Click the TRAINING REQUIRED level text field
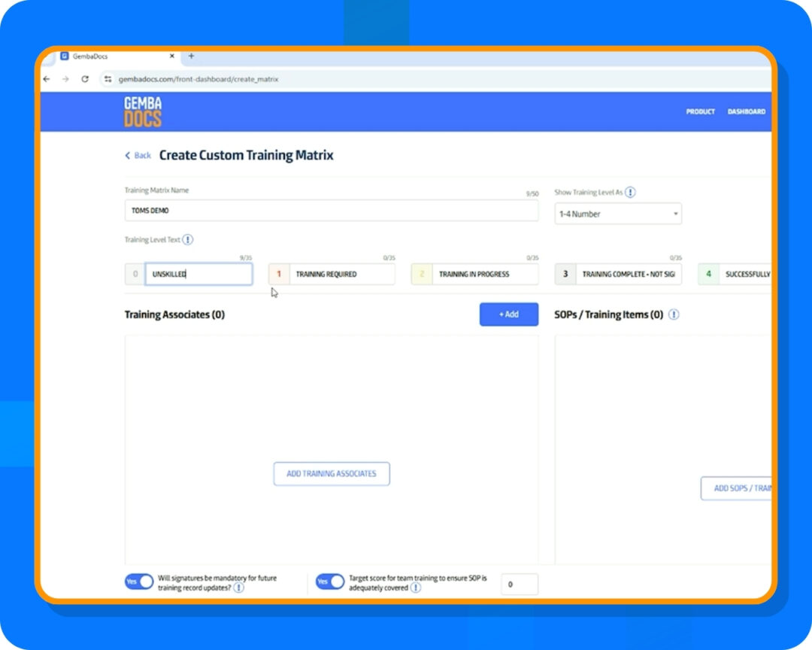 [342, 275]
